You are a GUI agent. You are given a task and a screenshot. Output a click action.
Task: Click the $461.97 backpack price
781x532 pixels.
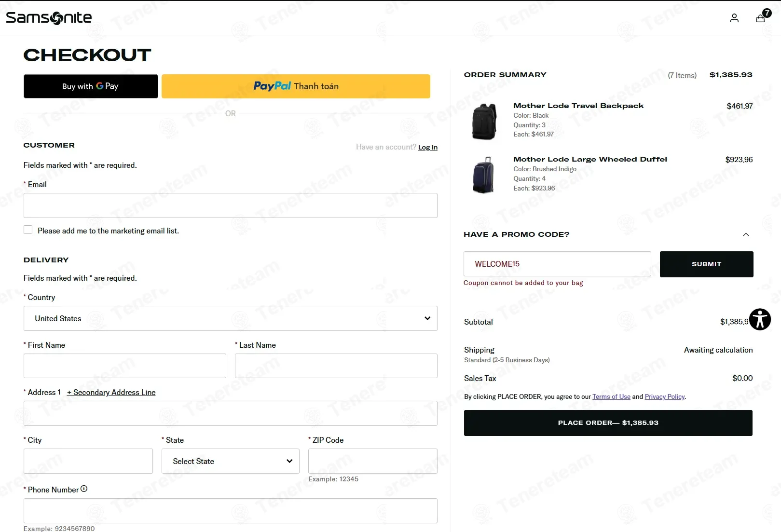pyautogui.click(x=740, y=106)
